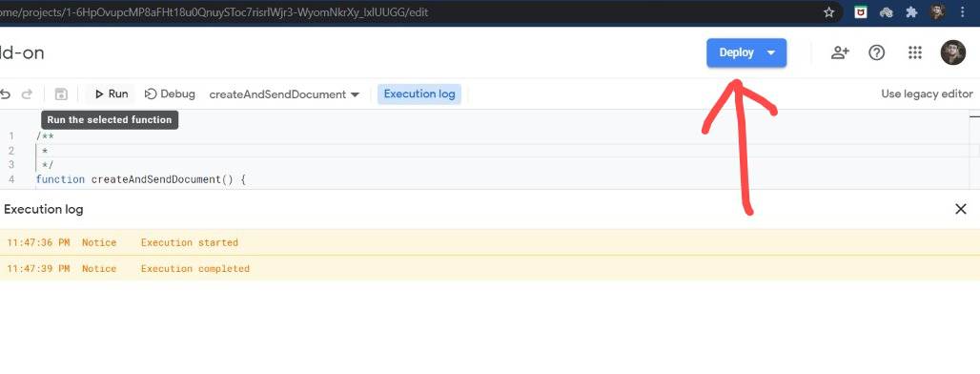Bookmark this page with the star icon

tap(828, 11)
